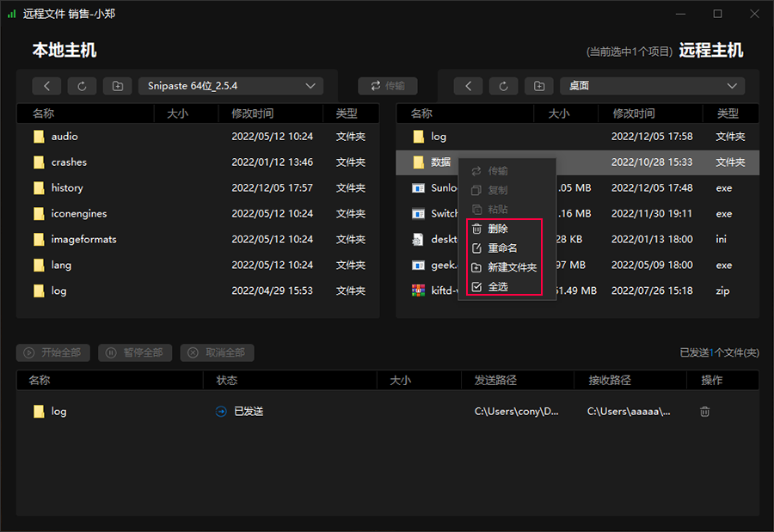Refresh the remote host file list
Image resolution: width=774 pixels, height=532 pixels.
(x=503, y=86)
